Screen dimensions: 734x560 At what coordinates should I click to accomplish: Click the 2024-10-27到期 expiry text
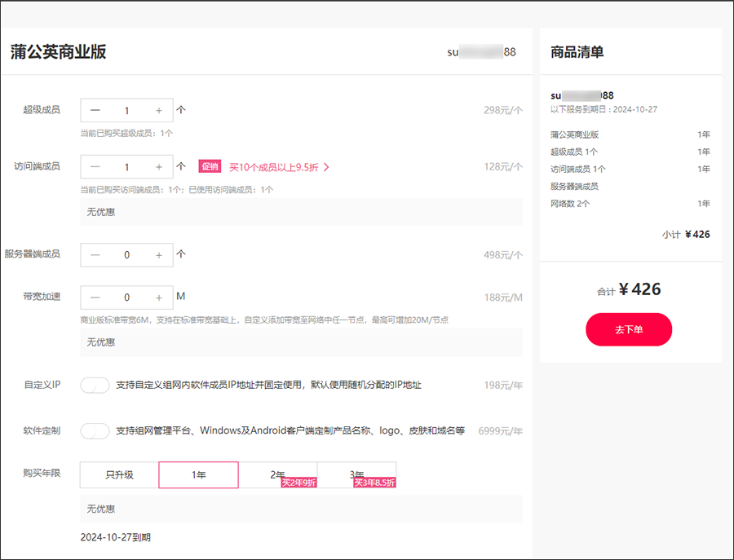[x=116, y=537]
